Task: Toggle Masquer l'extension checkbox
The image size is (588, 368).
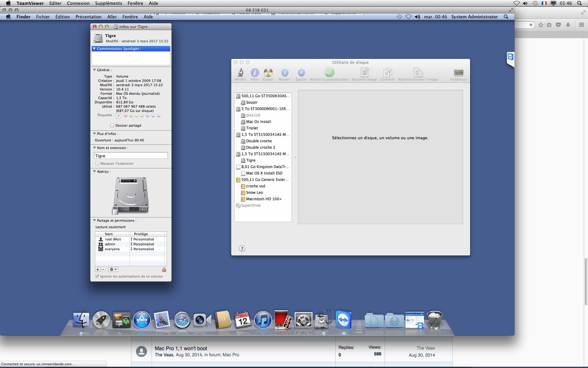Action: 97,163
